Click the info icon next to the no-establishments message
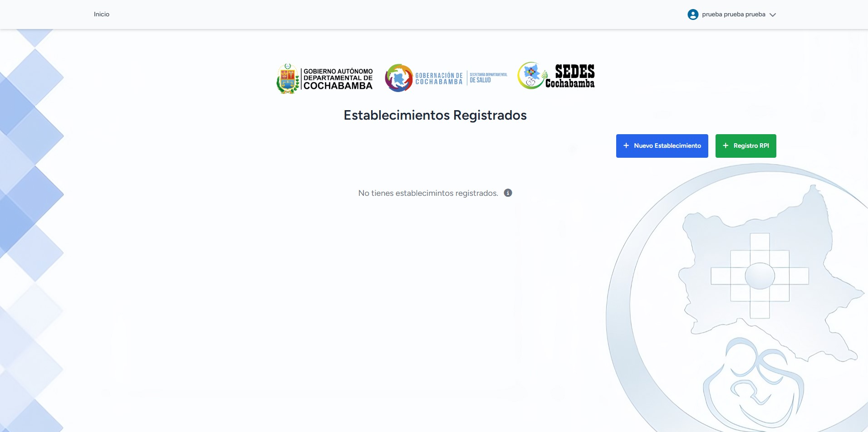Viewport: 868px width, 432px height. tap(508, 193)
